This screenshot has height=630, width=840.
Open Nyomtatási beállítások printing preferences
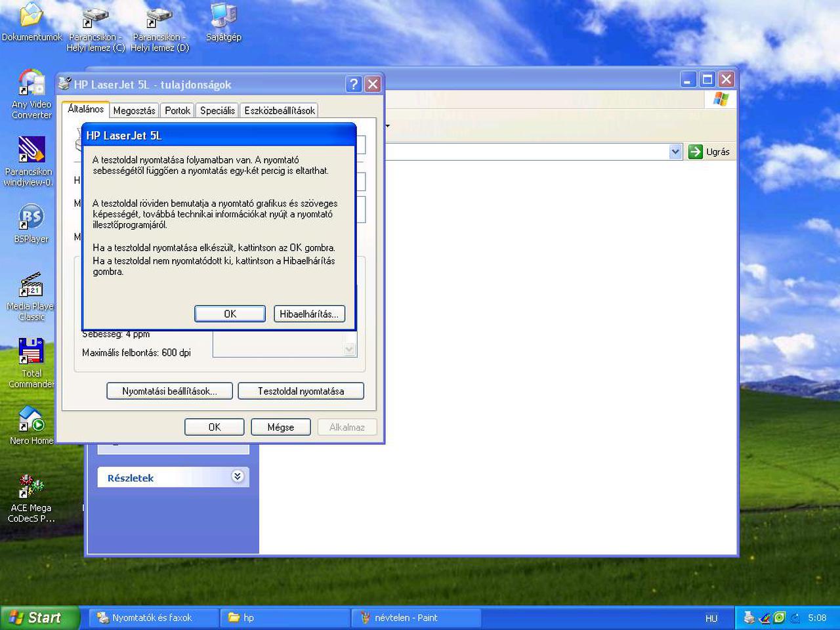tap(170, 391)
